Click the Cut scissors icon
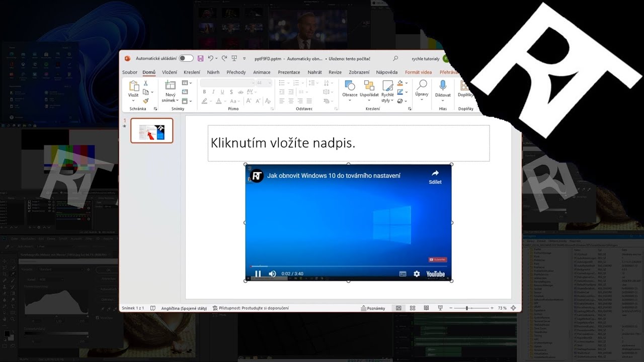Viewport: 644px width, 362px height. coord(146,83)
